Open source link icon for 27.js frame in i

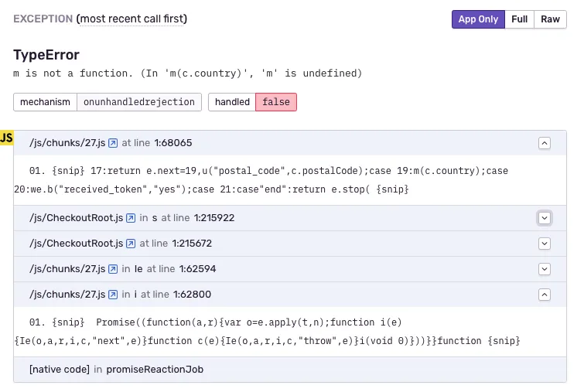tap(113, 295)
